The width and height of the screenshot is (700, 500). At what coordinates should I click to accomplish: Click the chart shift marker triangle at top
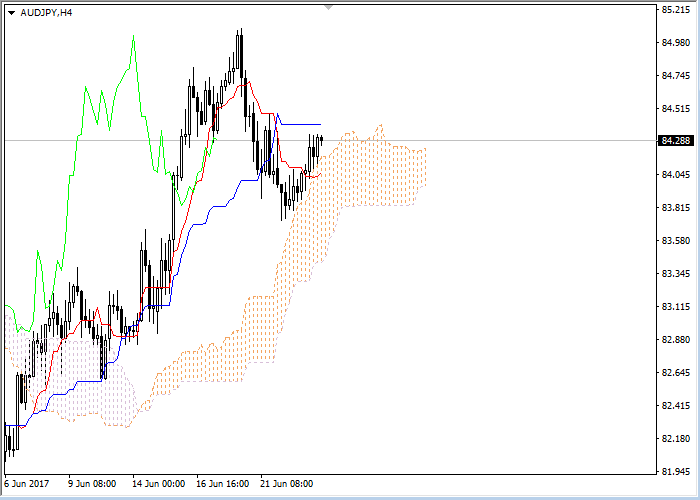click(329, 8)
